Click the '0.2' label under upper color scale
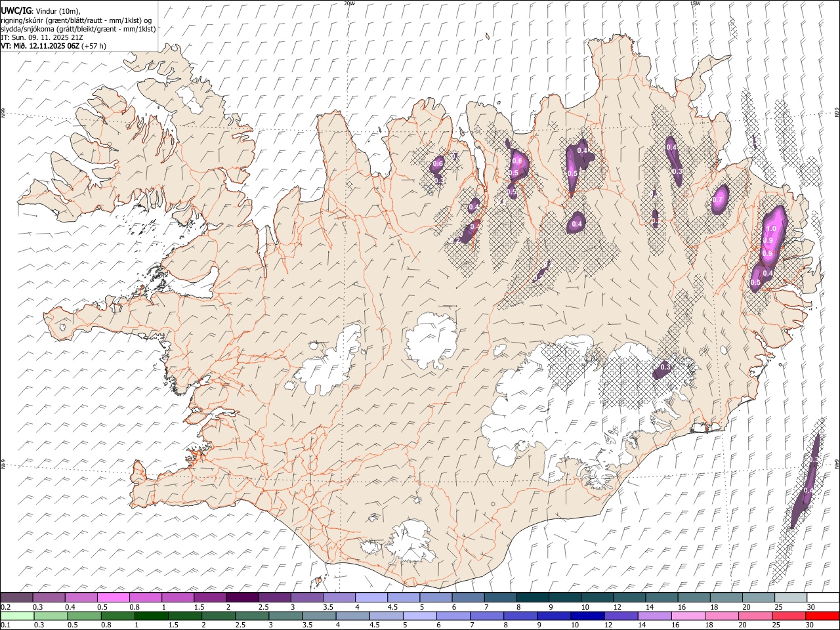The height and width of the screenshot is (630, 840). pos(5,607)
